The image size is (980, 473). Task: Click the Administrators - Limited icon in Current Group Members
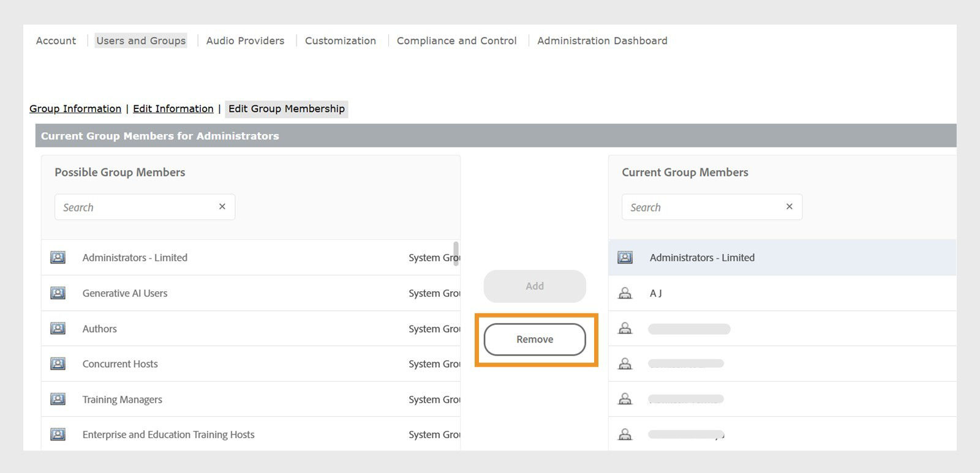click(625, 258)
